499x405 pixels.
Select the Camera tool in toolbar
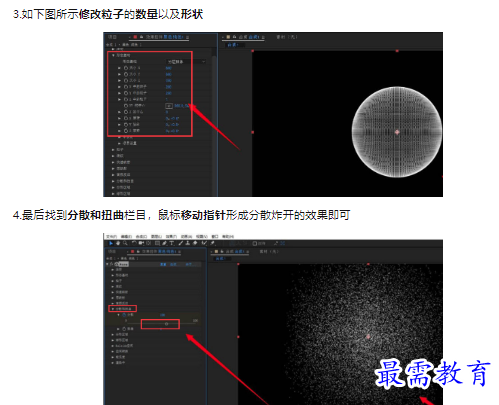point(141,243)
